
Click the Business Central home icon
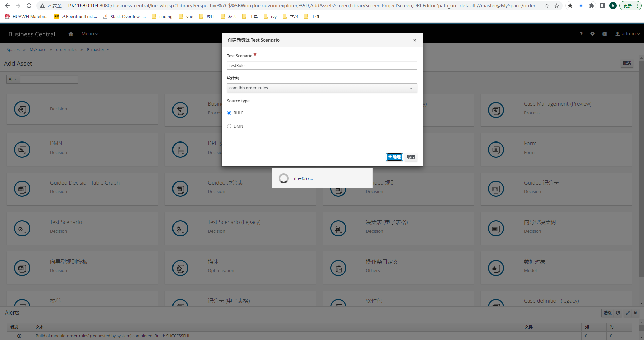pos(71,34)
